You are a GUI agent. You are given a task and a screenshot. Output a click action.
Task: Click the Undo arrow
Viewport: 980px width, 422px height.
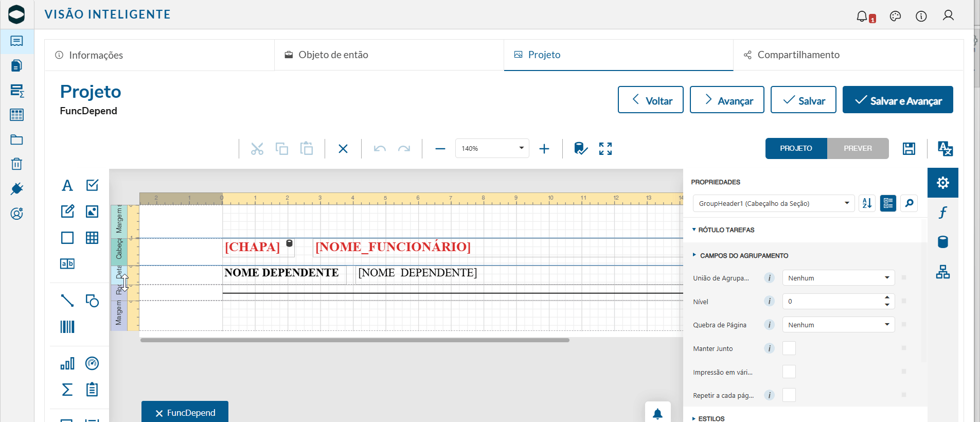point(380,149)
